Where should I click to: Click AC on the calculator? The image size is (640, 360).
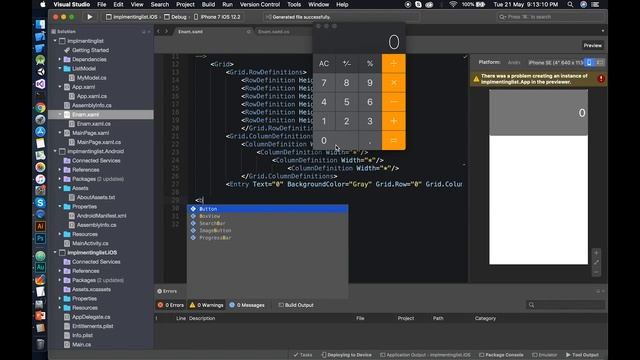point(324,64)
